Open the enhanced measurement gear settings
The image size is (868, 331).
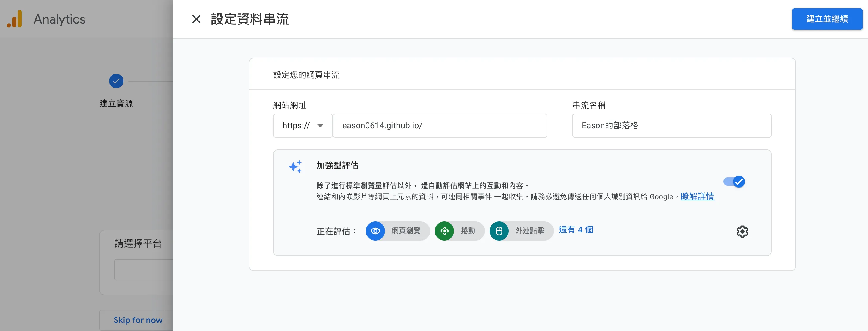(742, 231)
